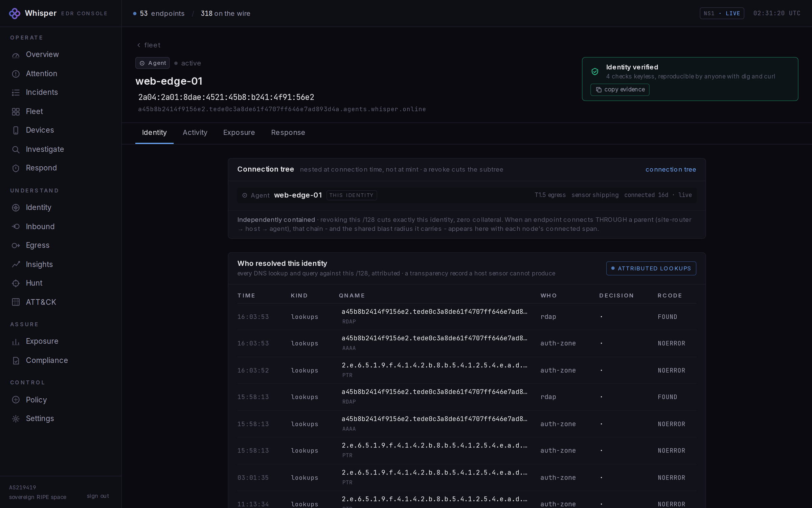The image size is (812, 508).
Task: Click the sidebar Exposure bar-chart icon
Action: pos(16,342)
